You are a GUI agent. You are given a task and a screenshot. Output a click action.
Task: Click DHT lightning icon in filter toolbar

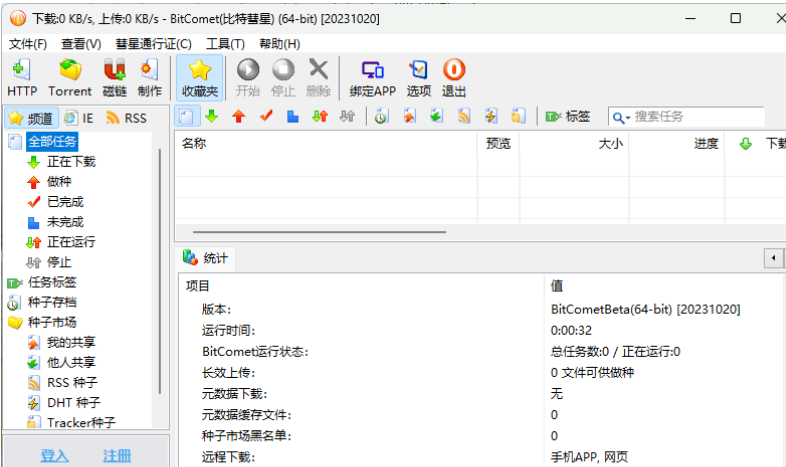click(x=491, y=117)
